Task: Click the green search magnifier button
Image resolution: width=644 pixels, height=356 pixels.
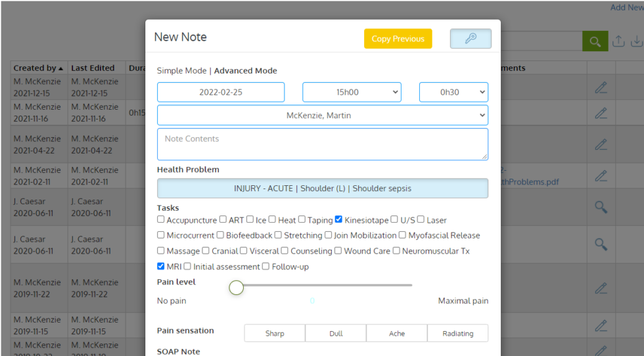Action: coord(595,41)
